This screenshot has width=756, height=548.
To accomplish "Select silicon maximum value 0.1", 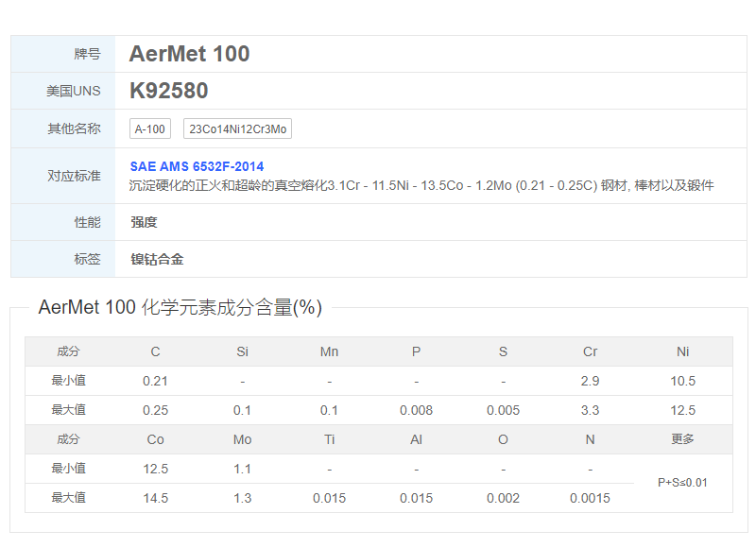I will (243, 411).
